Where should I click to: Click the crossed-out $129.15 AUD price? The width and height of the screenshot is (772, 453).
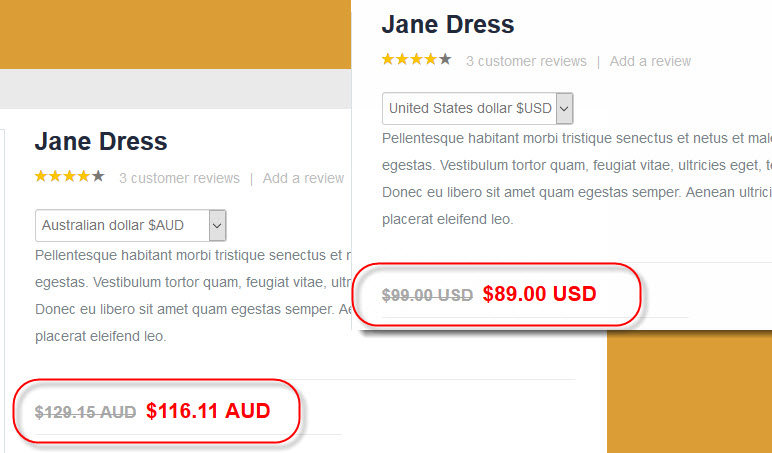(85, 411)
